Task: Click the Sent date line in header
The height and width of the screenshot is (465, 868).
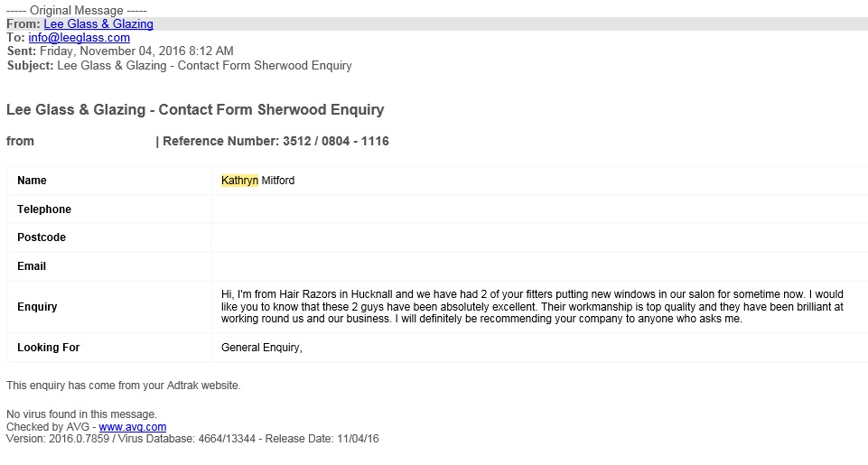Action: (x=120, y=51)
